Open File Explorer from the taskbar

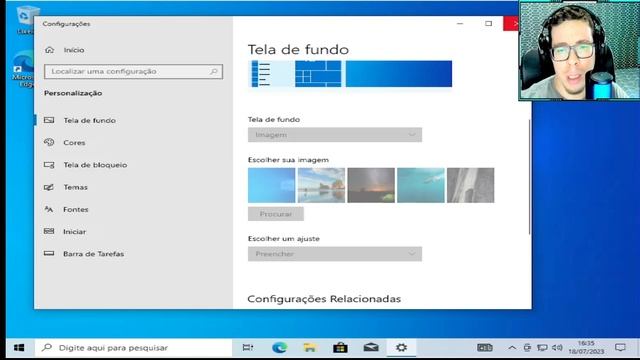[310, 348]
